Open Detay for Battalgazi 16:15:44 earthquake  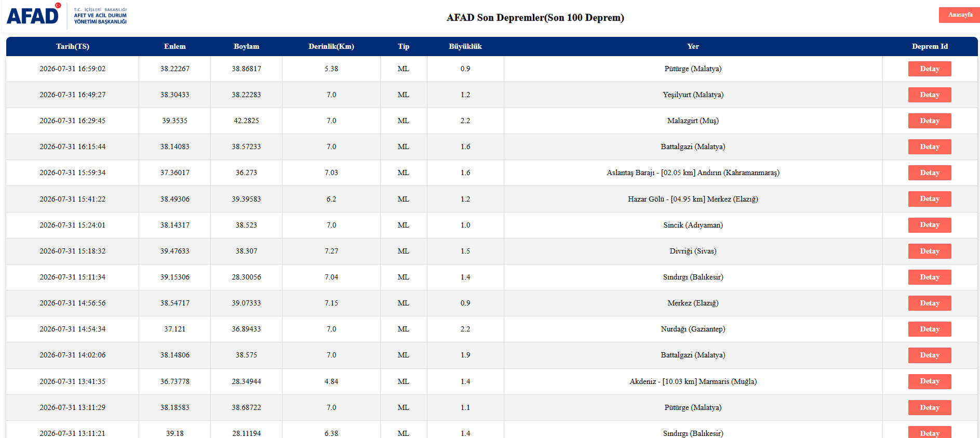coord(930,147)
